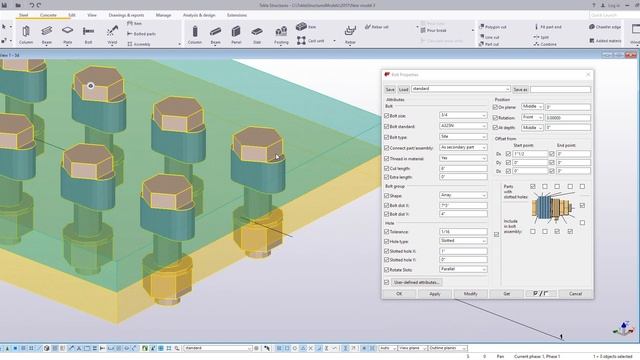Open the Rotate Slots dropdown
640x360 pixels.
coord(463,269)
